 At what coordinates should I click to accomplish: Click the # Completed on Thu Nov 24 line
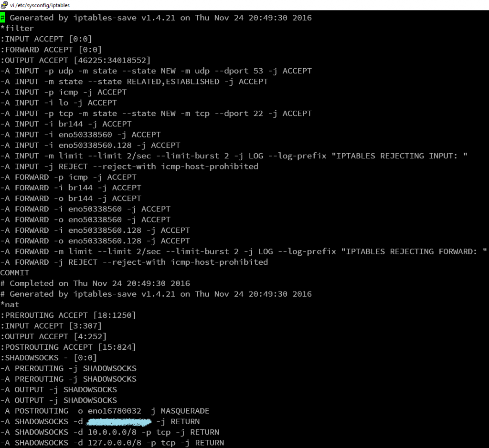(x=95, y=283)
